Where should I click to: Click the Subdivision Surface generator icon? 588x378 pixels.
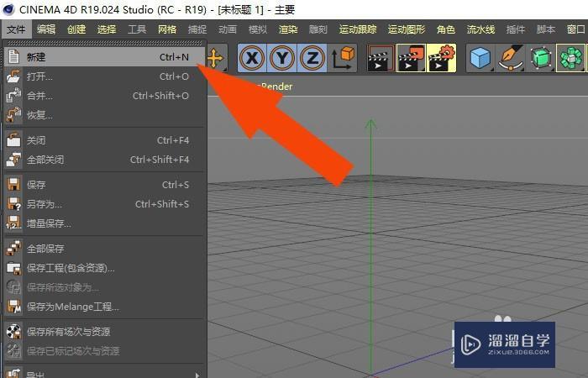click(541, 58)
